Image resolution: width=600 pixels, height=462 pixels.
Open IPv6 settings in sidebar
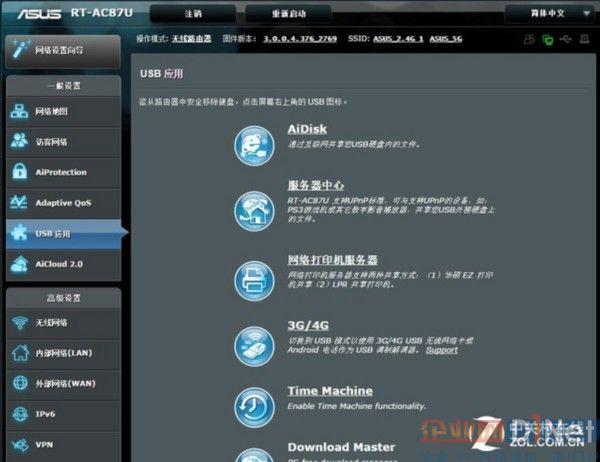coord(64,414)
